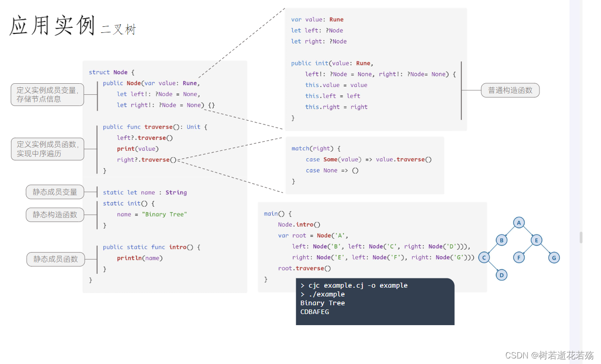
Task: Click code line "right?.traverse()"
Action: tap(147, 160)
